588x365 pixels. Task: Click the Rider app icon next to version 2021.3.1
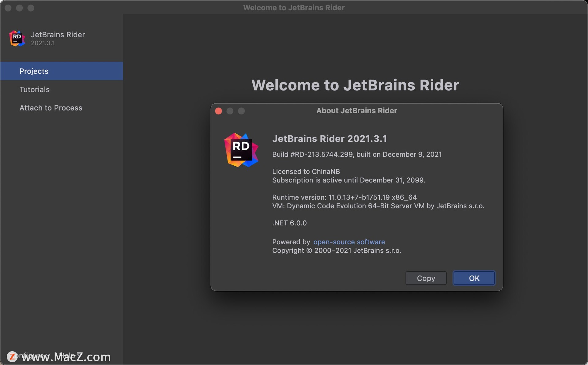(x=17, y=38)
